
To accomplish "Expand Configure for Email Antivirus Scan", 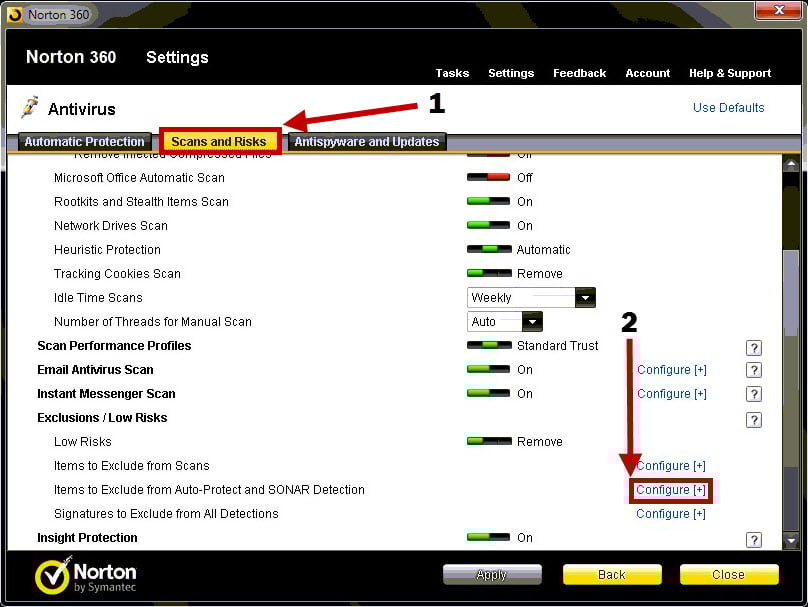I will coord(672,370).
